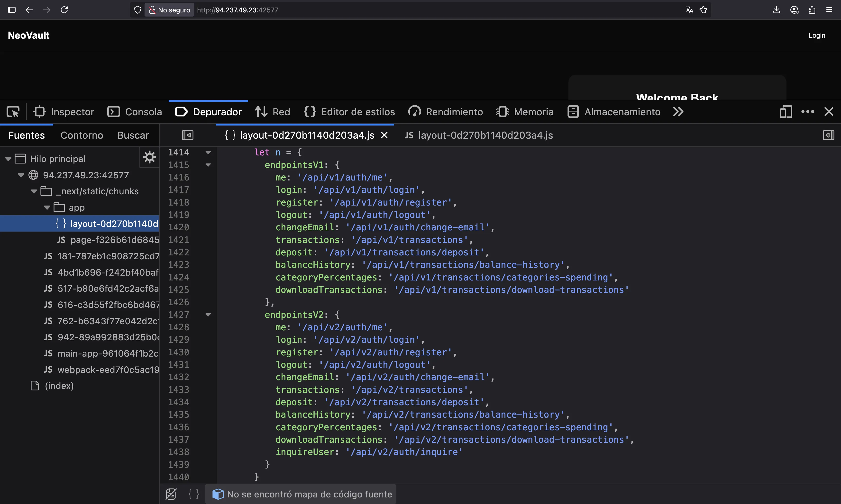
Task: Open the downloads icon
Action: pyautogui.click(x=777, y=10)
